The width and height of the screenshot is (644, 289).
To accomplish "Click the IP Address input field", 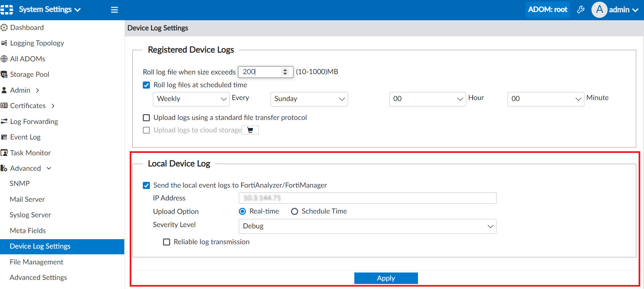I will click(367, 198).
